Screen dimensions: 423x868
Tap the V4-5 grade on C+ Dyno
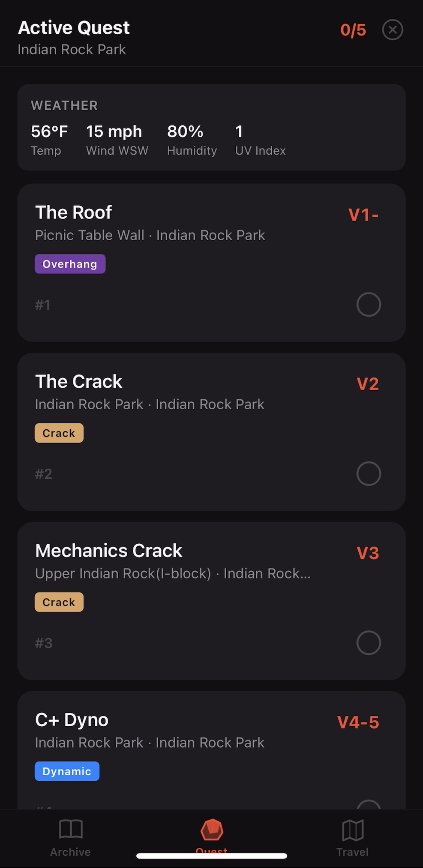(x=358, y=722)
